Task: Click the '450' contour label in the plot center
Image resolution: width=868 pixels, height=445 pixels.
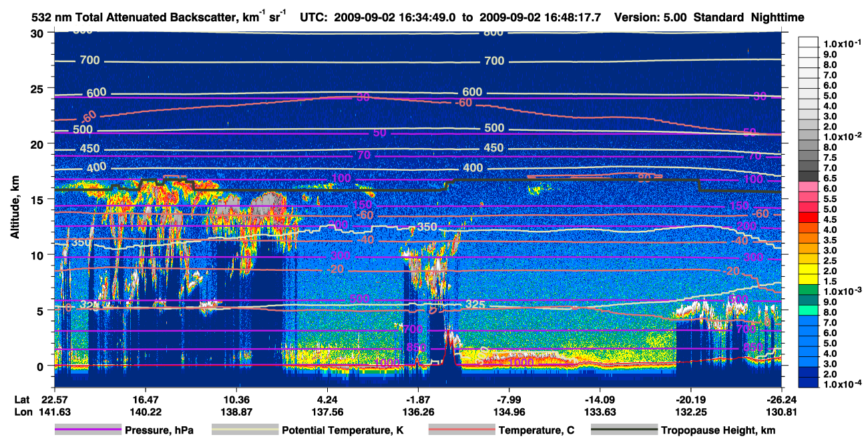Action: point(493,148)
